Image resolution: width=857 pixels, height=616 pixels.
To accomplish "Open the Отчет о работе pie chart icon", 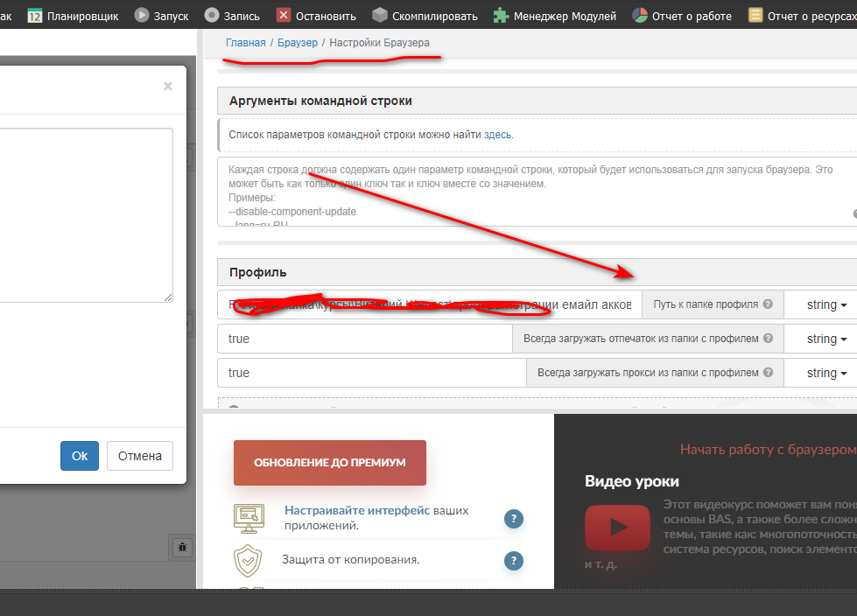I will pyautogui.click(x=640, y=16).
